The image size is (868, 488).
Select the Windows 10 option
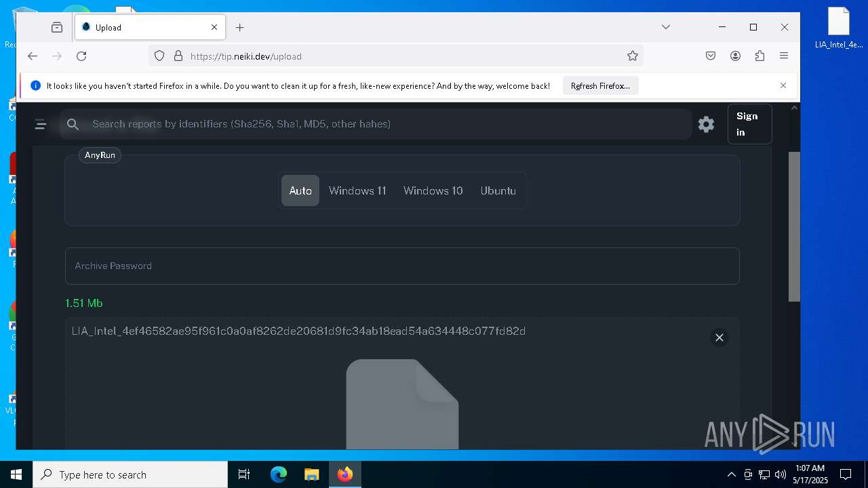[x=433, y=190]
